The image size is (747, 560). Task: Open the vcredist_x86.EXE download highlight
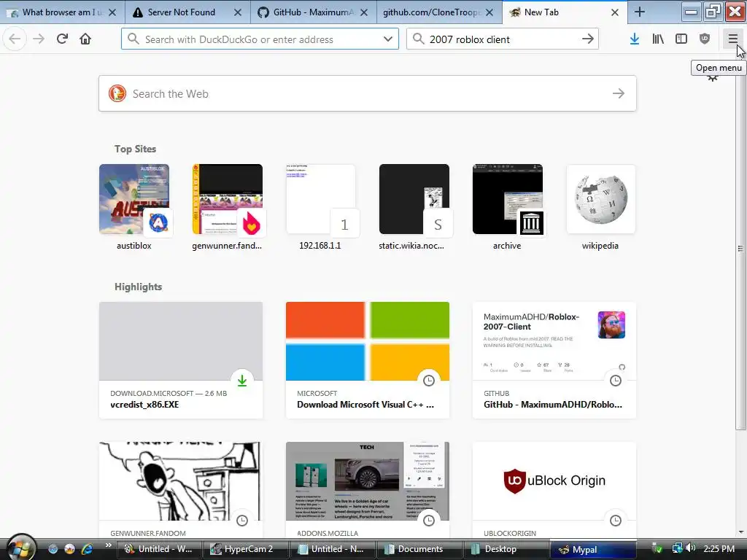(x=181, y=360)
